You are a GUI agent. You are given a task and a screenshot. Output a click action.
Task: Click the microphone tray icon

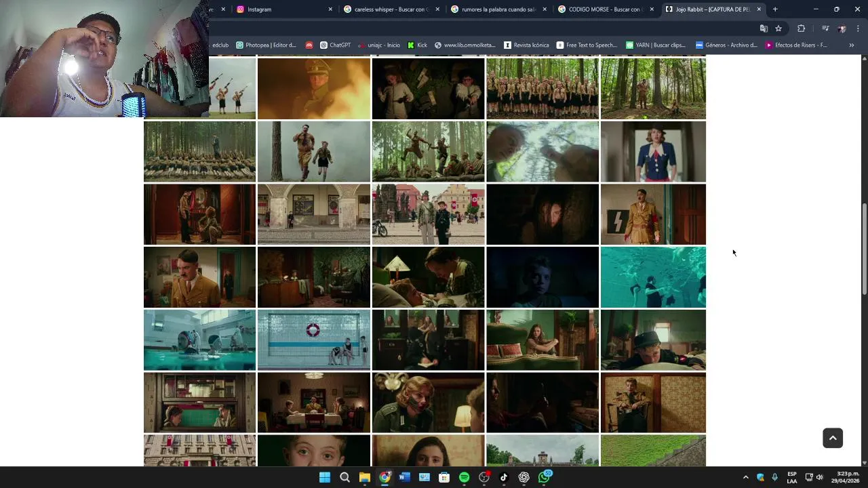tap(774, 477)
